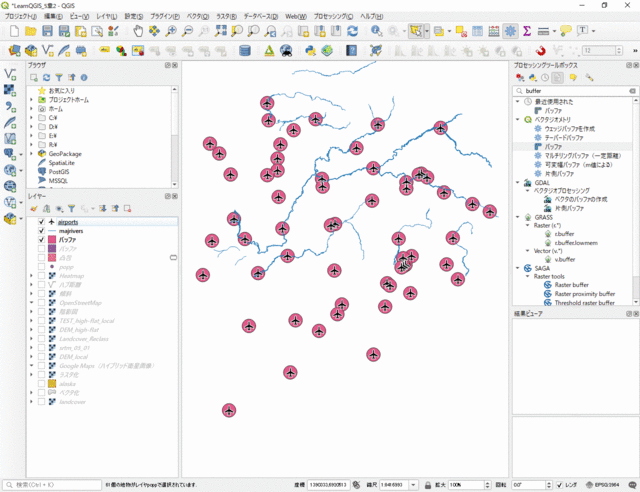Image resolution: width=640 pixels, height=492 pixels.
Task: Enable the landcover layer checkbox
Action: (41, 401)
